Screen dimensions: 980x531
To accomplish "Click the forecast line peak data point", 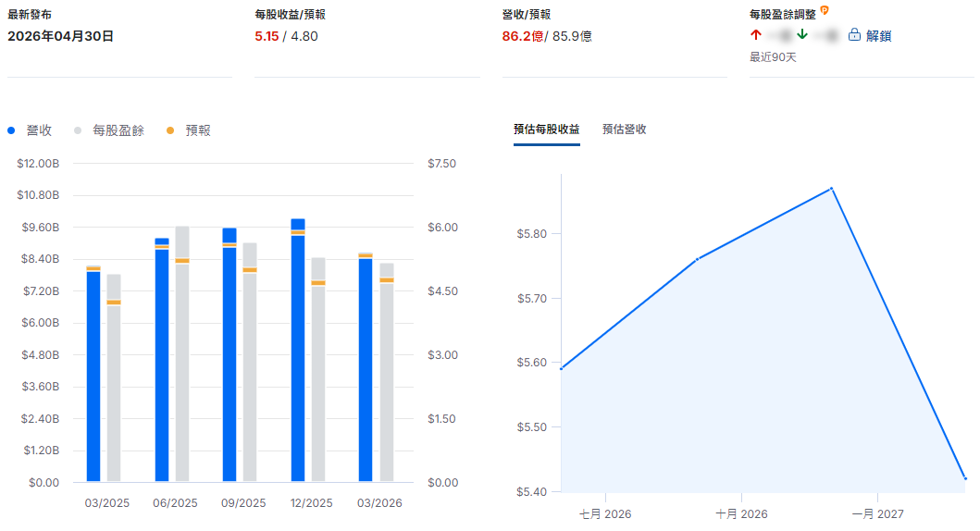I will pyautogui.click(x=831, y=188).
